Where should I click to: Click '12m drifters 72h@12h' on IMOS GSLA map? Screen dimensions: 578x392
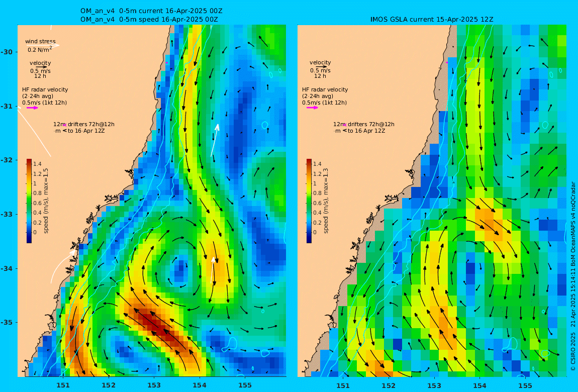click(x=364, y=124)
